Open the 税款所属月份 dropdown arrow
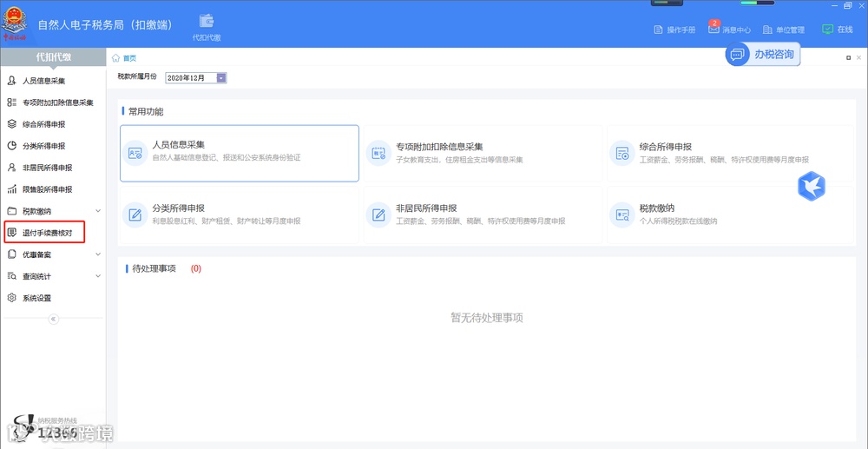The image size is (868, 449). (221, 78)
